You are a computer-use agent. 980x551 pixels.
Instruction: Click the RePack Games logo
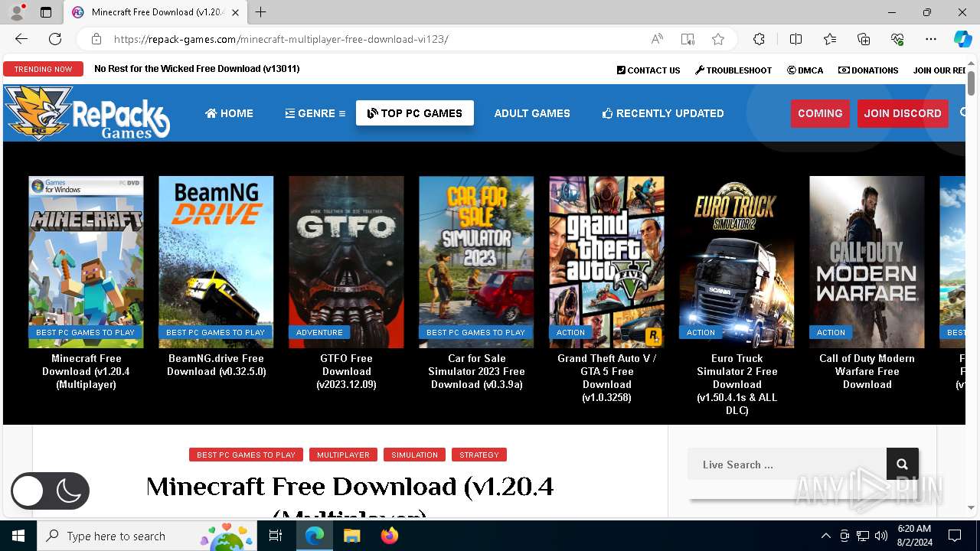(x=87, y=113)
